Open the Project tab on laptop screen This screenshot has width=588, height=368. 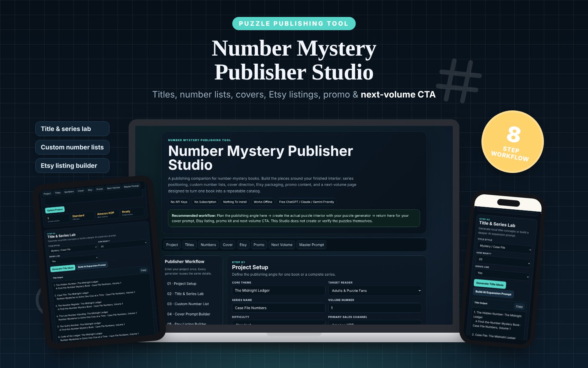click(172, 245)
